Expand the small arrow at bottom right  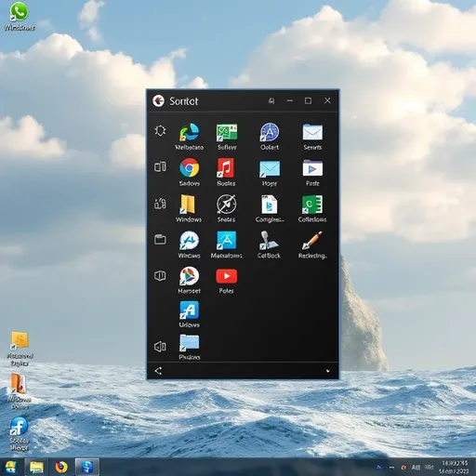328,371
